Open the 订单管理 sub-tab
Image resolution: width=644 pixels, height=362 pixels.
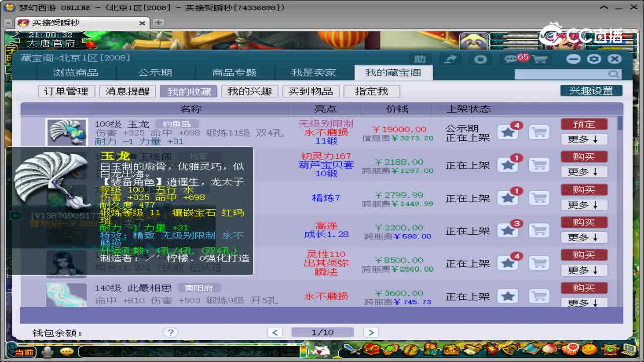(x=66, y=91)
